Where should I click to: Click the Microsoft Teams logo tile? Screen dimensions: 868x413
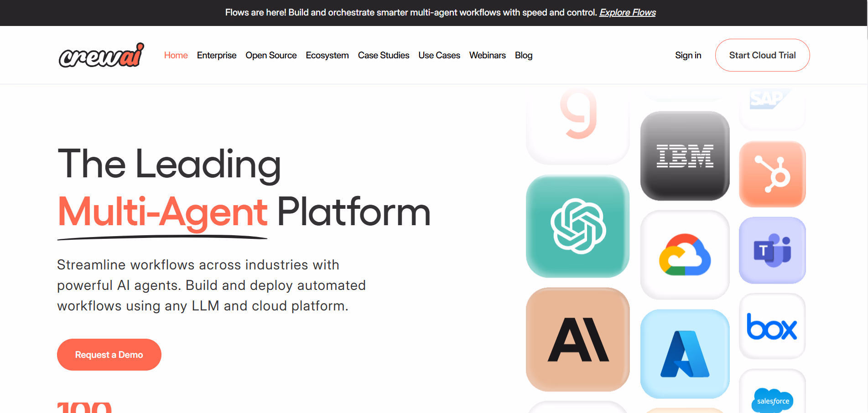point(772,250)
